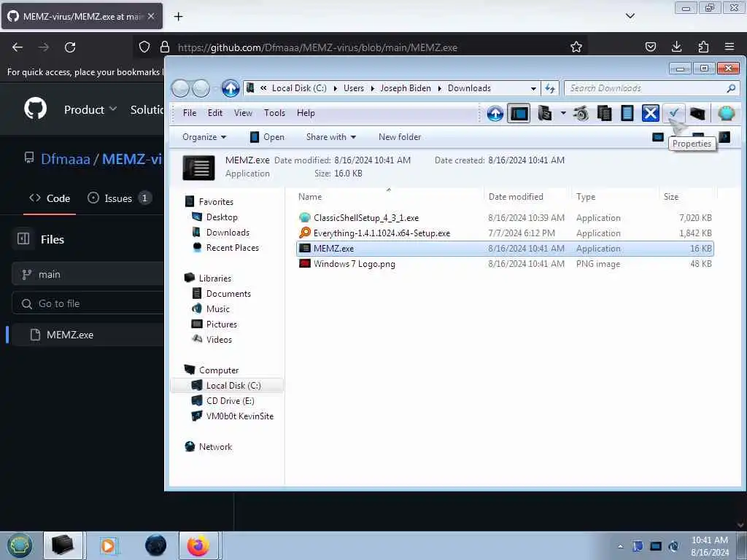This screenshot has width=747, height=560.
Task: Click the blue Up arrow in Classic Shell toolbar
Action: [495, 113]
